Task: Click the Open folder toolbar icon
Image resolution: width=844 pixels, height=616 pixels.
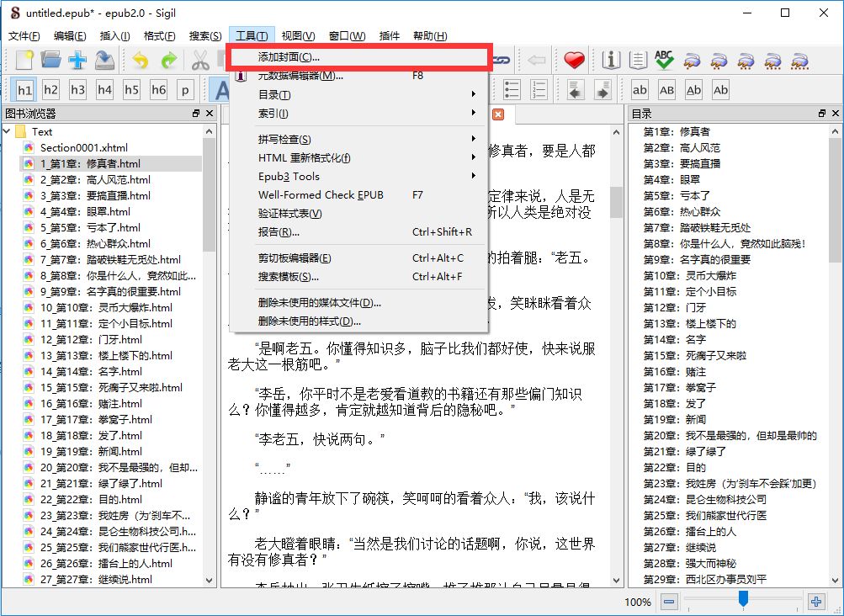Action: click(50, 60)
